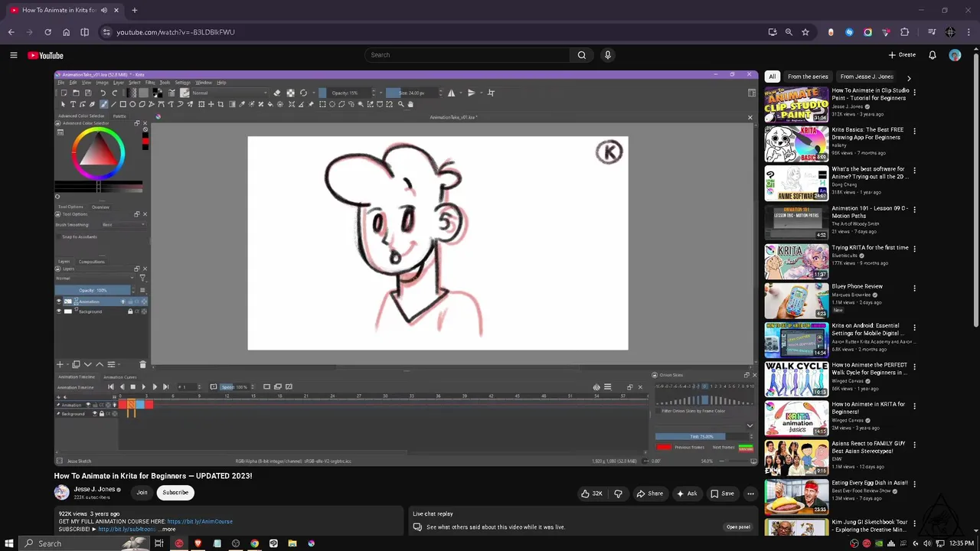Image resolution: width=980 pixels, height=551 pixels.
Task: Select the Rectangular Selection tool in Krita
Action: pyautogui.click(x=323, y=104)
